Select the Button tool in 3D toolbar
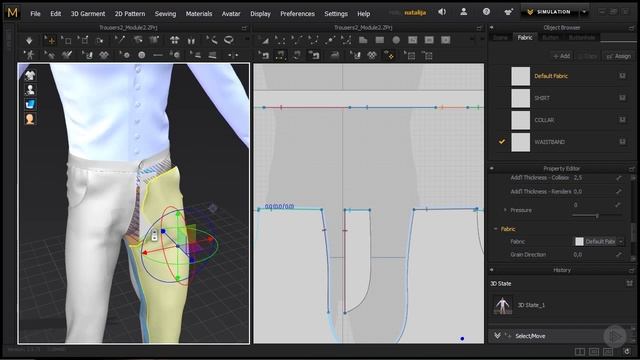The image size is (640, 360). point(141,55)
